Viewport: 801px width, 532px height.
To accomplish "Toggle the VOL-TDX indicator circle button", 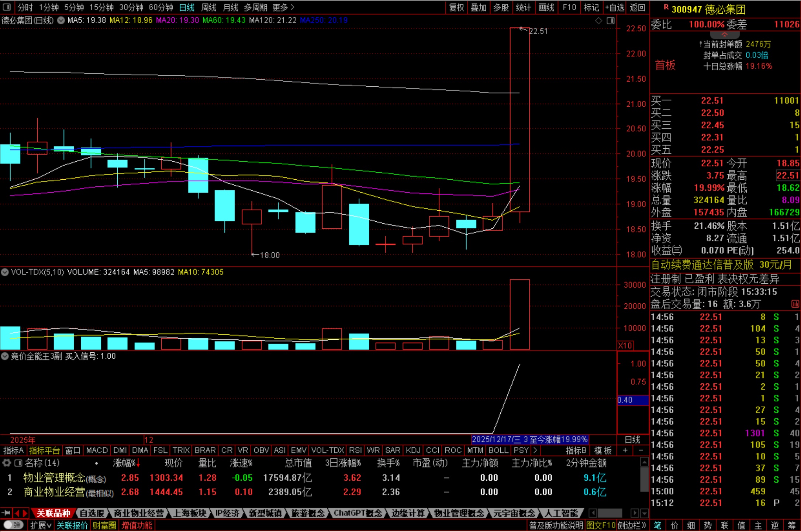I will (x=5, y=272).
